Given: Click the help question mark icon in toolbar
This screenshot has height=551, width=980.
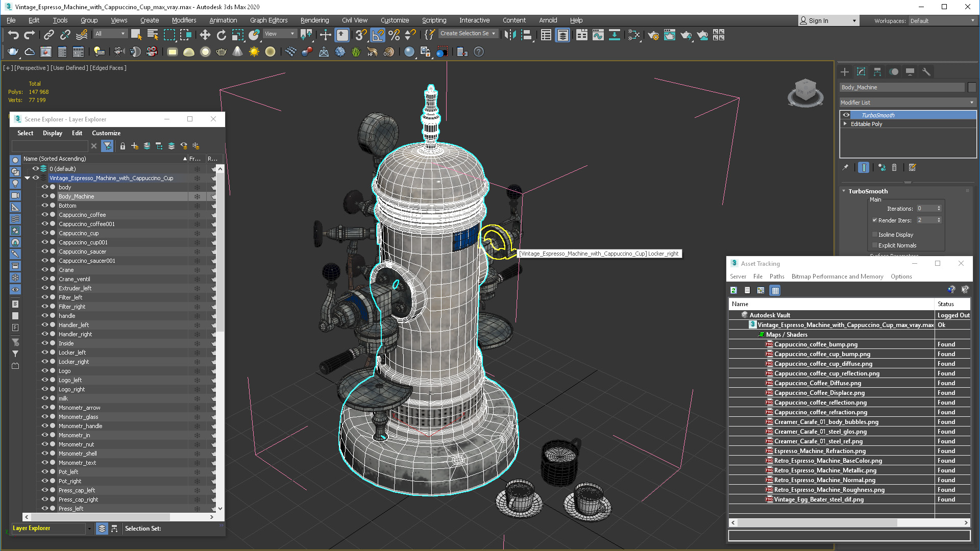Looking at the screenshot, I should 479,52.
